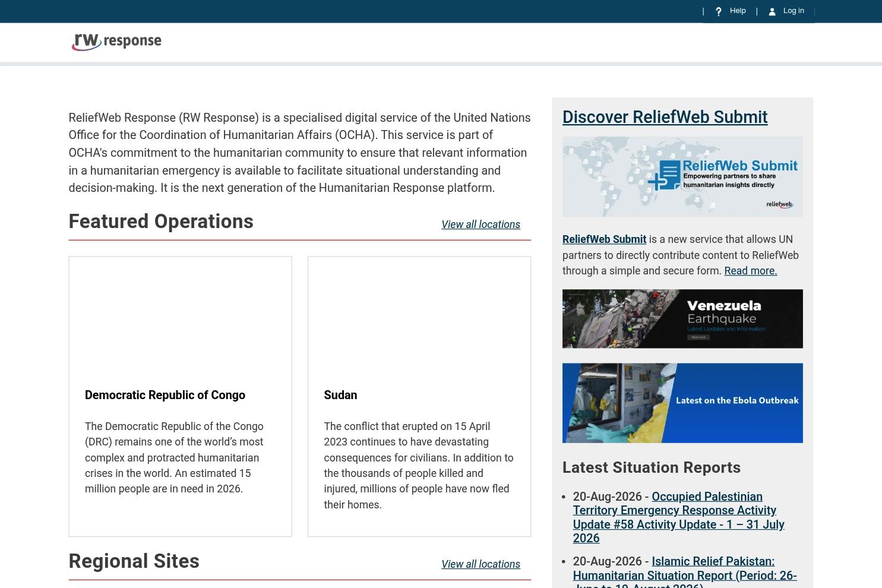Screen dimensions: 882x588
Task: Click the Log in user icon
Action: pyautogui.click(x=772, y=11)
